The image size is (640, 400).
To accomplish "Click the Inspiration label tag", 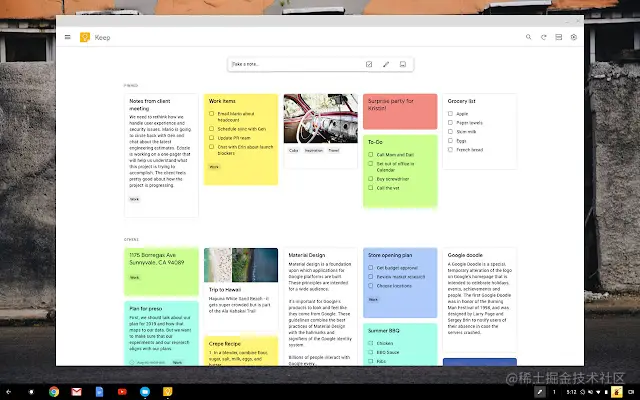I will click(314, 150).
